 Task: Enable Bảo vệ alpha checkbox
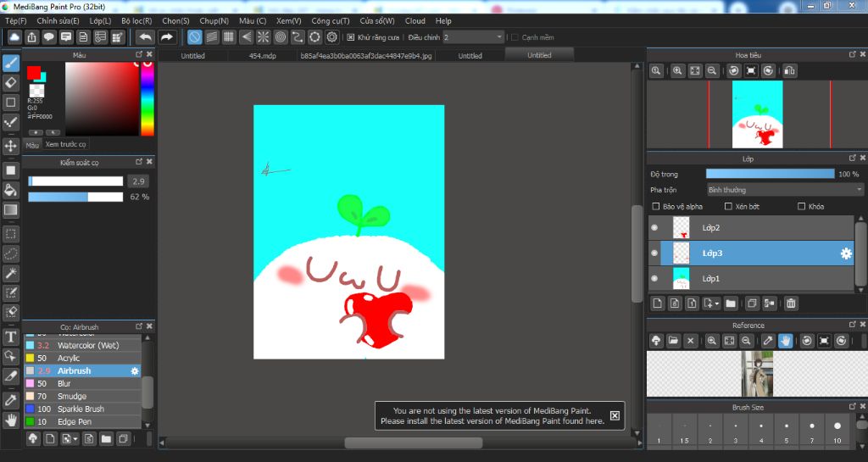pyautogui.click(x=656, y=206)
